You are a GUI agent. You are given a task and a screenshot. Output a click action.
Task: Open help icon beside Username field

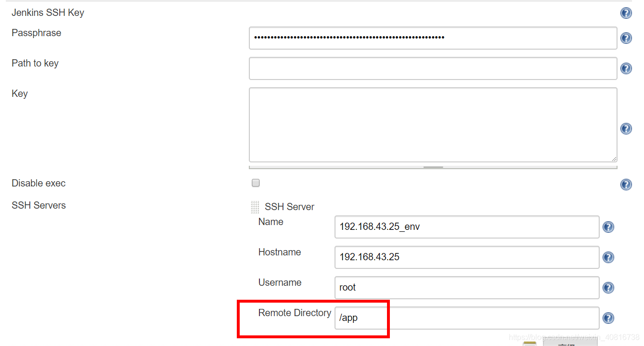[608, 288]
